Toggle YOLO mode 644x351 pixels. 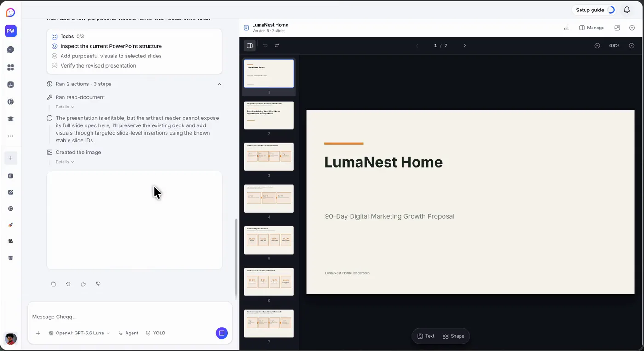click(x=155, y=333)
